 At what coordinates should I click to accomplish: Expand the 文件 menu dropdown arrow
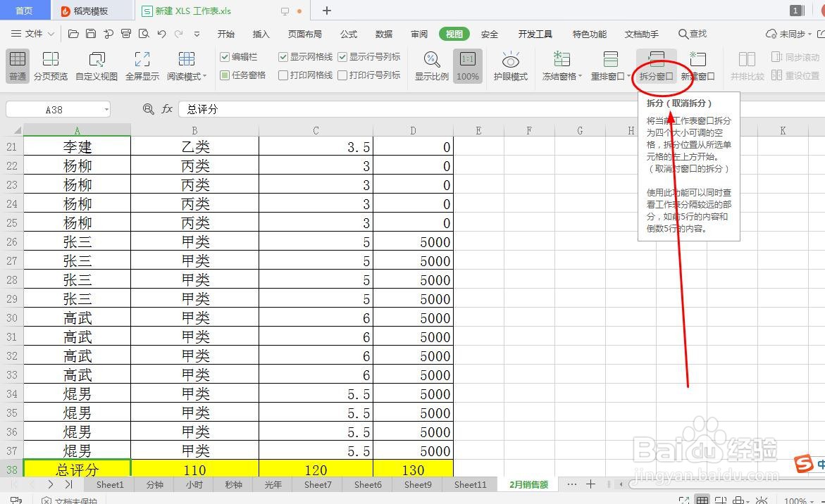click(51, 34)
